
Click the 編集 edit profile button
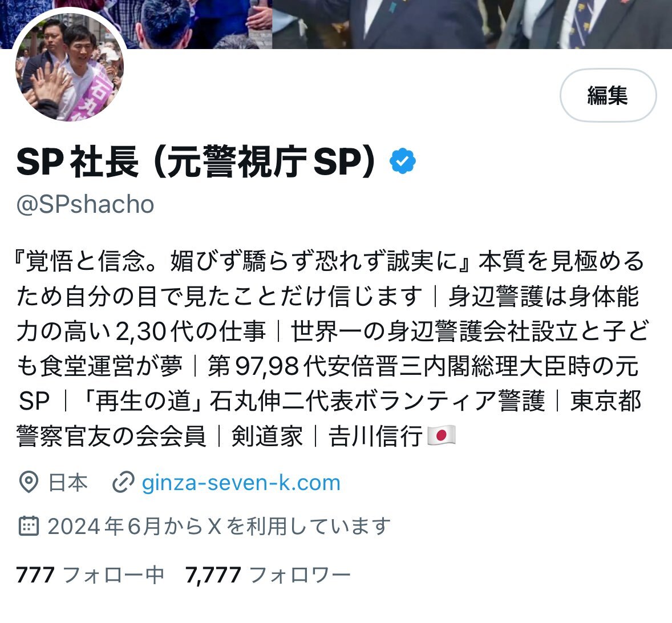pos(608,95)
